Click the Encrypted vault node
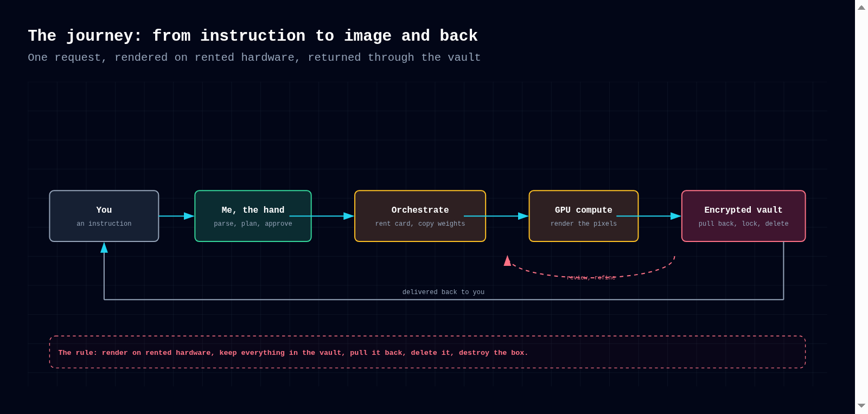 [744, 216]
